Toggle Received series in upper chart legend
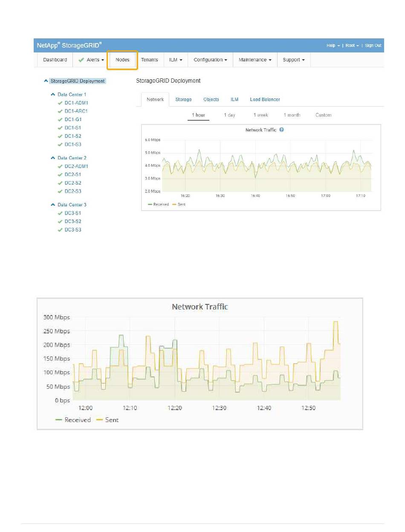Viewport: 405px width, 532px height. [158, 205]
